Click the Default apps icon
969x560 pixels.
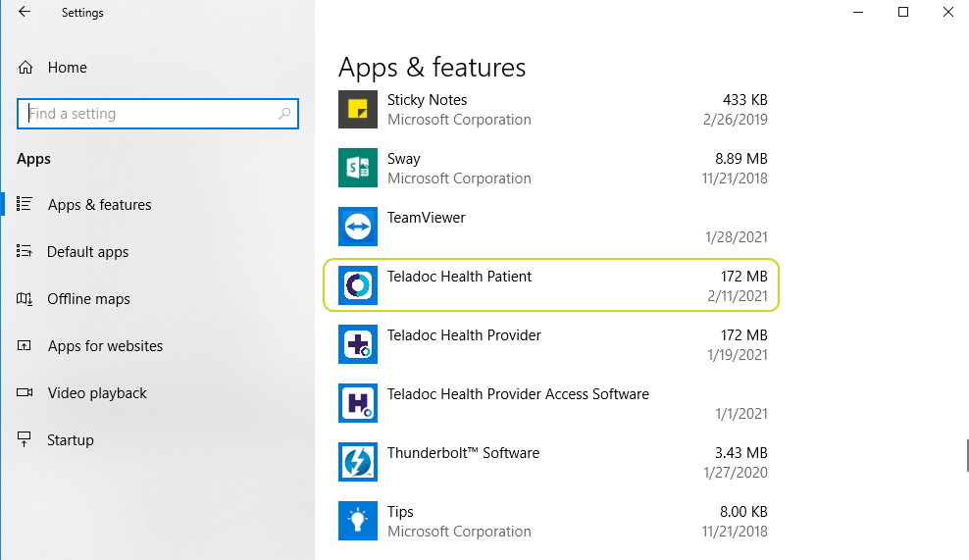[x=25, y=251]
